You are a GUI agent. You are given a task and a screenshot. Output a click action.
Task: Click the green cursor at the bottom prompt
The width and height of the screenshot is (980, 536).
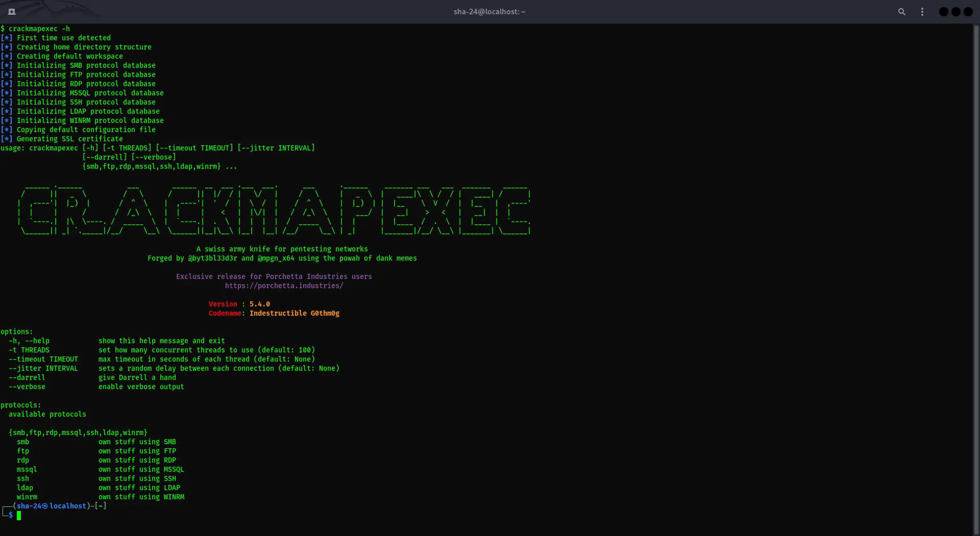[19, 515]
